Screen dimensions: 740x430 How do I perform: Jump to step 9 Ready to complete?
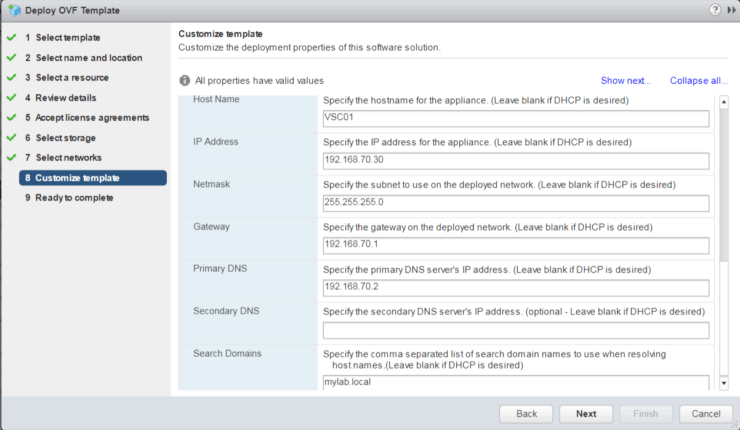click(x=77, y=198)
